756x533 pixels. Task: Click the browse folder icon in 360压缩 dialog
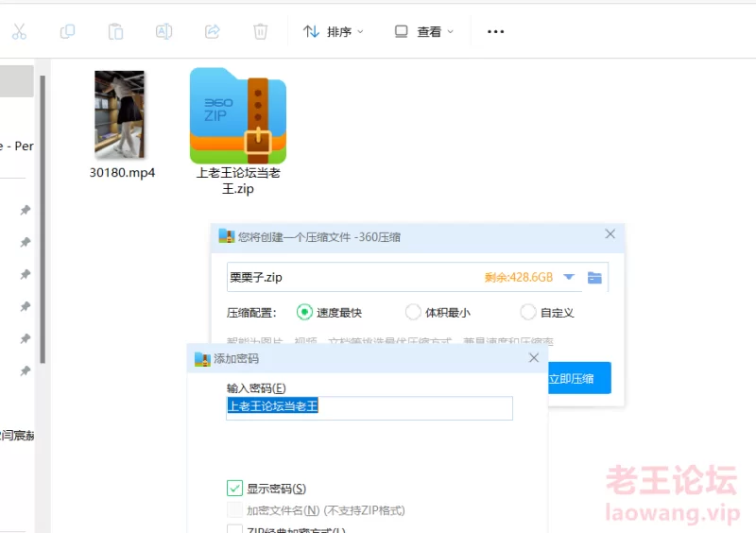point(594,278)
